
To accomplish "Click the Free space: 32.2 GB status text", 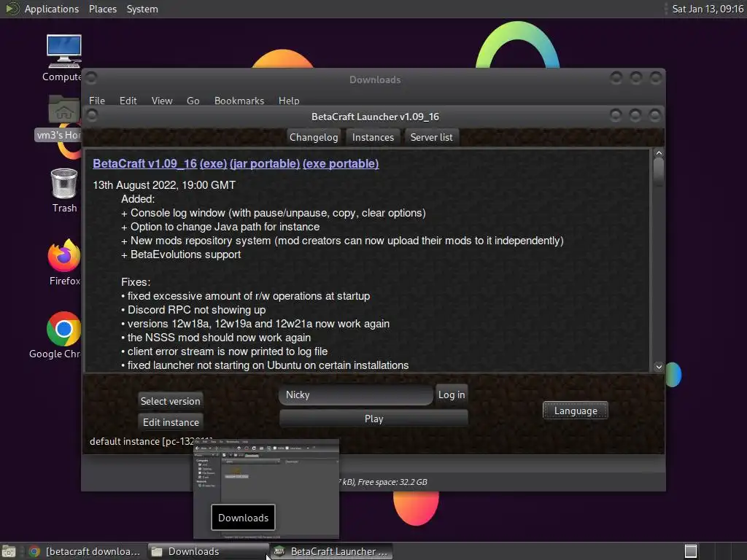I will point(392,482).
